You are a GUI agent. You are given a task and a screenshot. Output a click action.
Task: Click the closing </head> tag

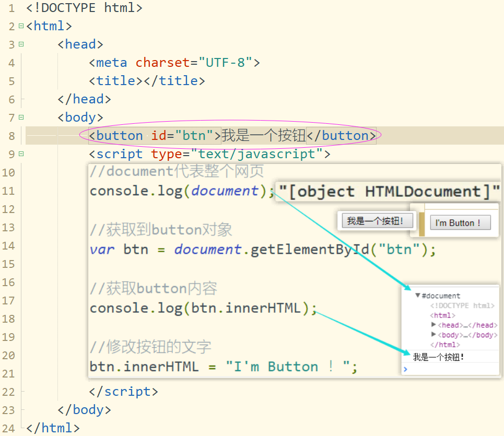tap(84, 99)
